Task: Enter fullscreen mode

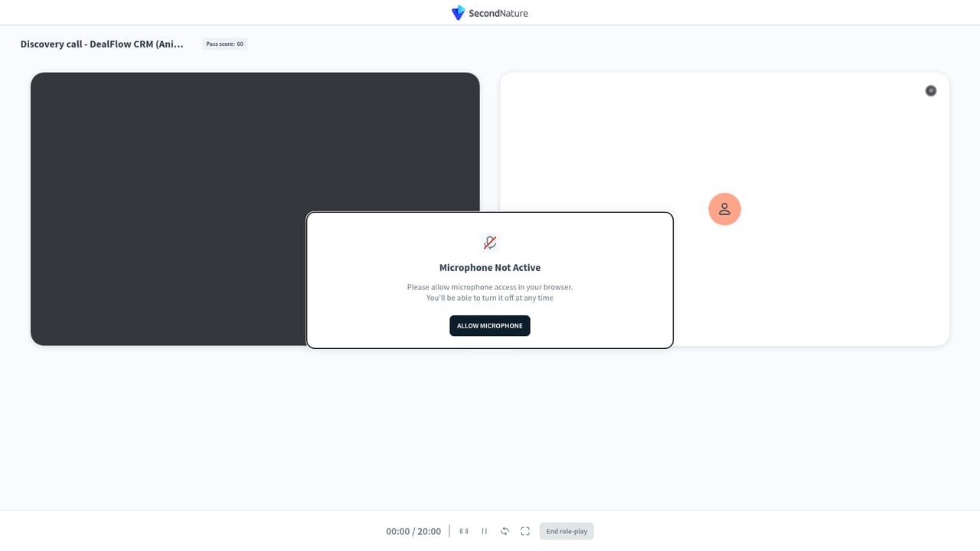Action: point(525,531)
